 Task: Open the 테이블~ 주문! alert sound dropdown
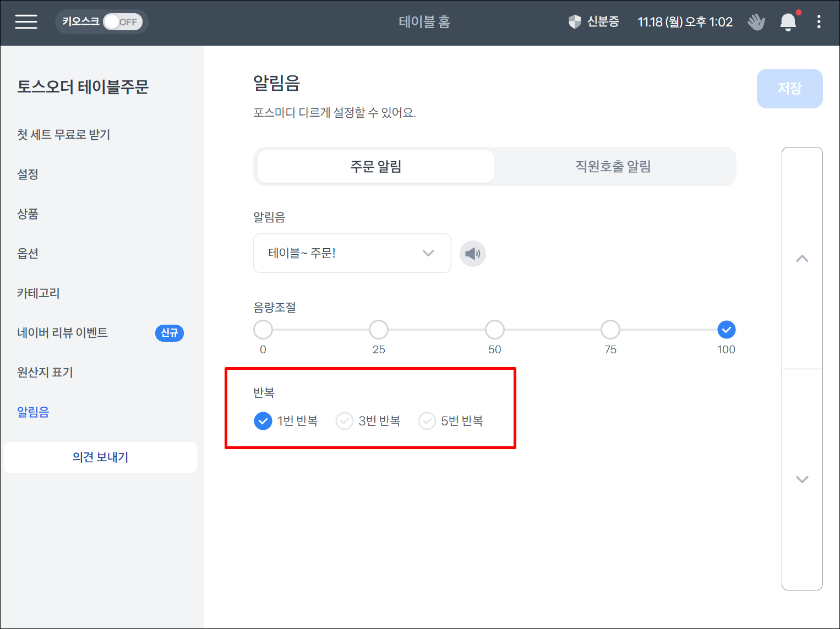point(352,253)
